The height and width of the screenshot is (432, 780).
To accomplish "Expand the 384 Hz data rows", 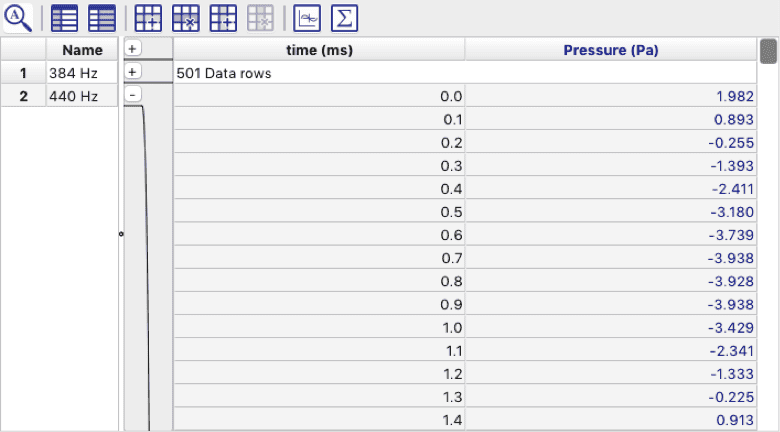I will pos(133,72).
